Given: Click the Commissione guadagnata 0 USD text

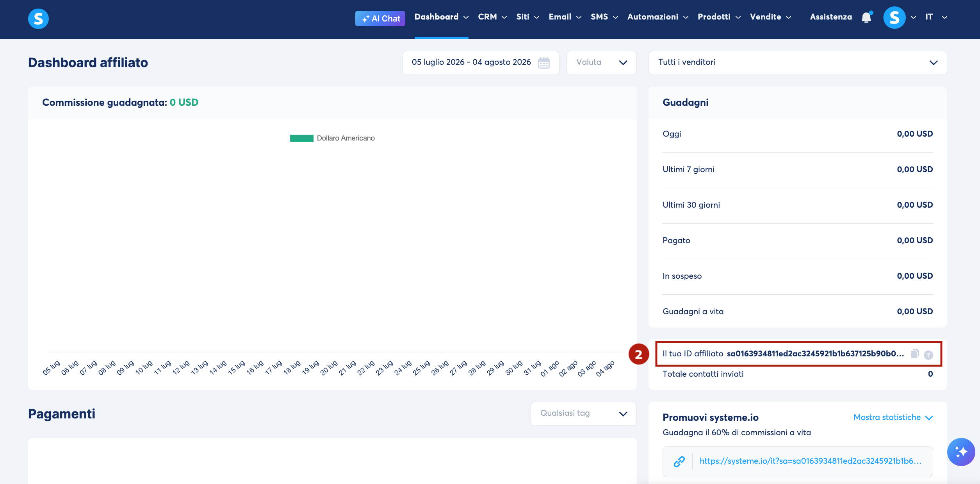Looking at the screenshot, I should 120,103.
